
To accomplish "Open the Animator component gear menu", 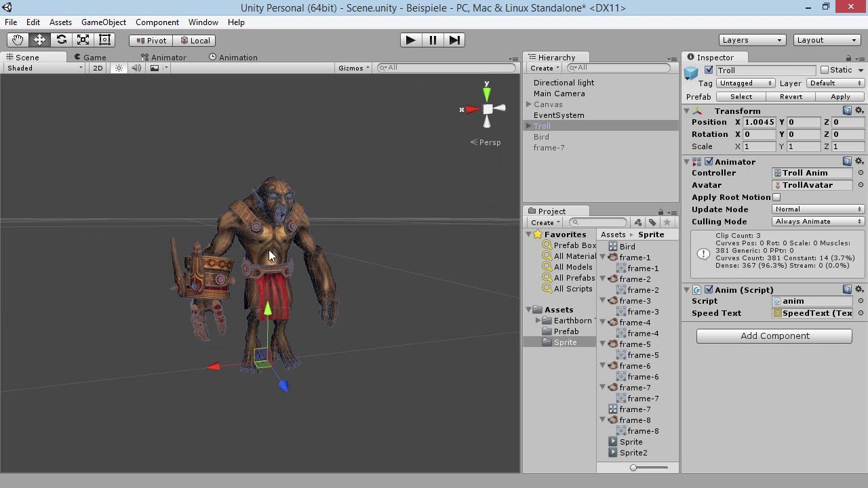I will click(x=859, y=161).
